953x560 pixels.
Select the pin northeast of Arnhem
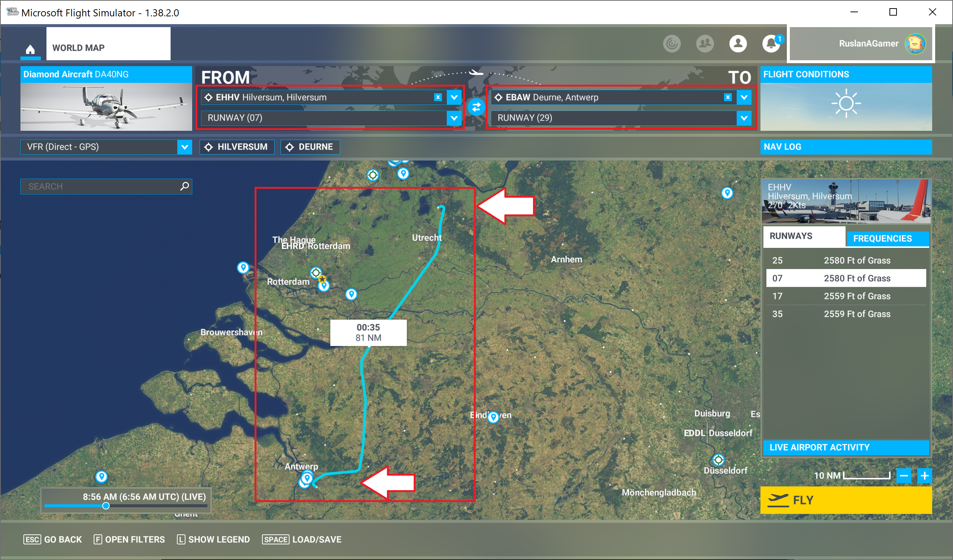pos(727,193)
